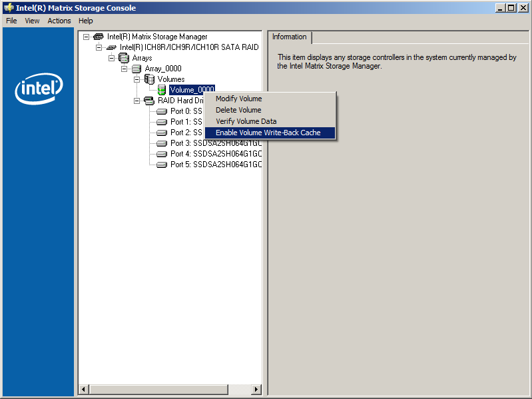Open the File menu
532x399 pixels.
[11, 21]
